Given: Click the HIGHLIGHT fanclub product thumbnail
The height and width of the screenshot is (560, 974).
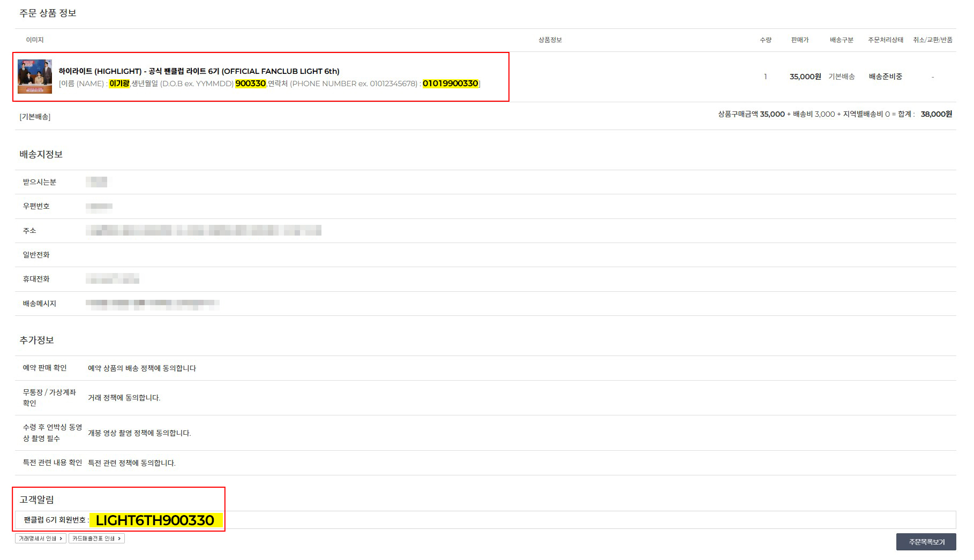Looking at the screenshot, I should (35, 77).
